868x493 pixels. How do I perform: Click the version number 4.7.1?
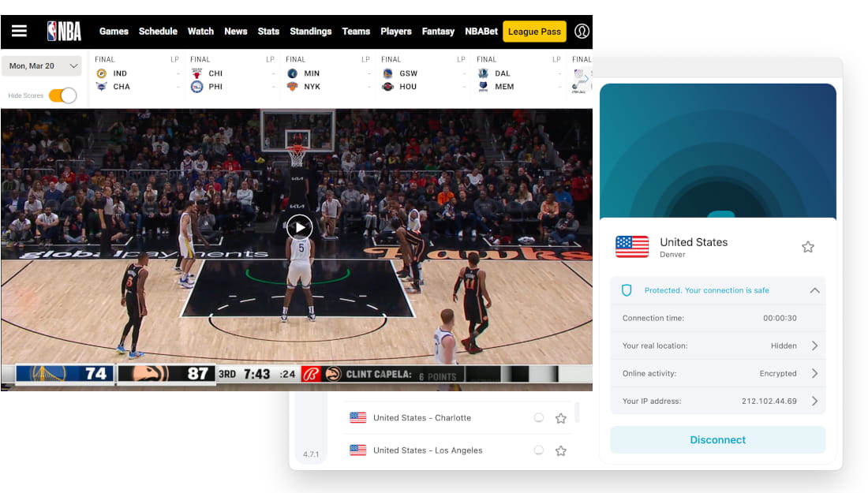coord(311,454)
